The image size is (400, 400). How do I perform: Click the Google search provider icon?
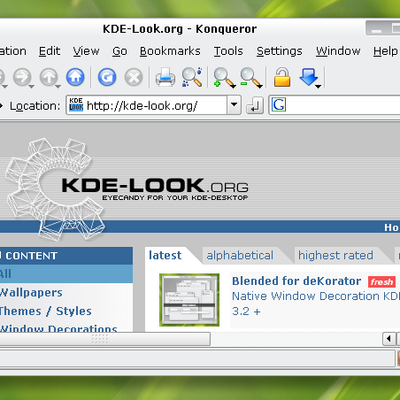279,105
